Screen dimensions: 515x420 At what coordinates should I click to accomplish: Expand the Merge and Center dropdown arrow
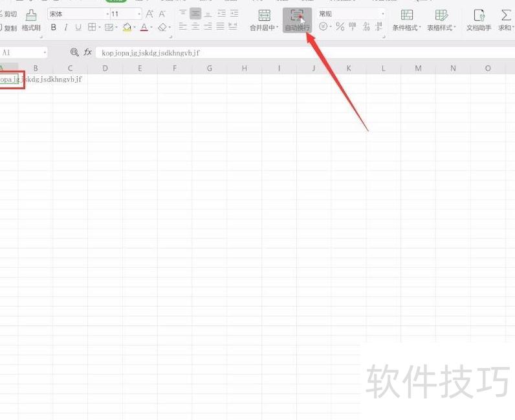point(277,28)
